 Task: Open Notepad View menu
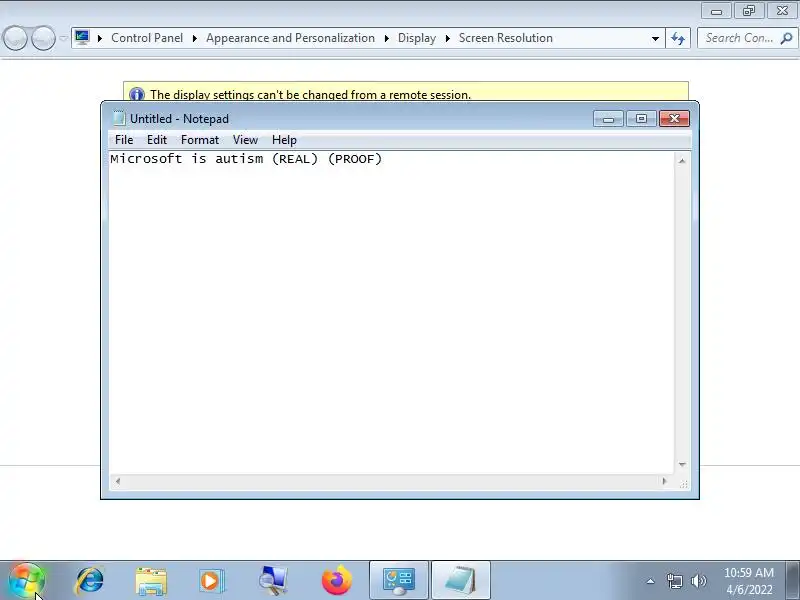245,140
